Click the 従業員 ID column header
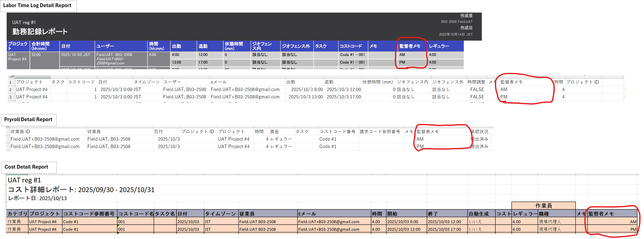Screen dimensions: 644x239 20,132
